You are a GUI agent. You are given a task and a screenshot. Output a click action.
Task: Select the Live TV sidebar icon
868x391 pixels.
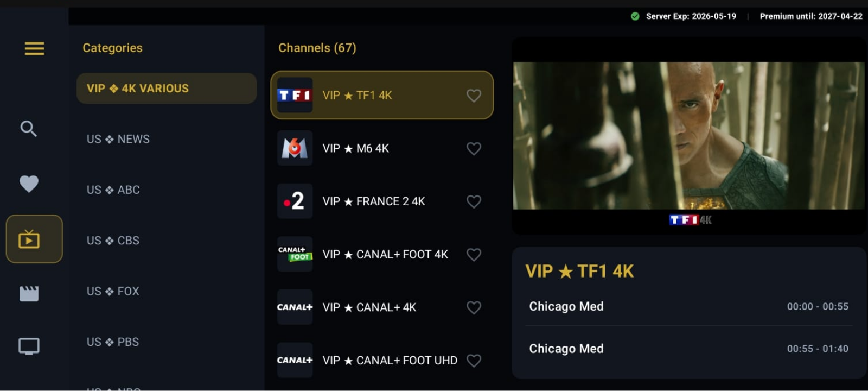pos(34,239)
